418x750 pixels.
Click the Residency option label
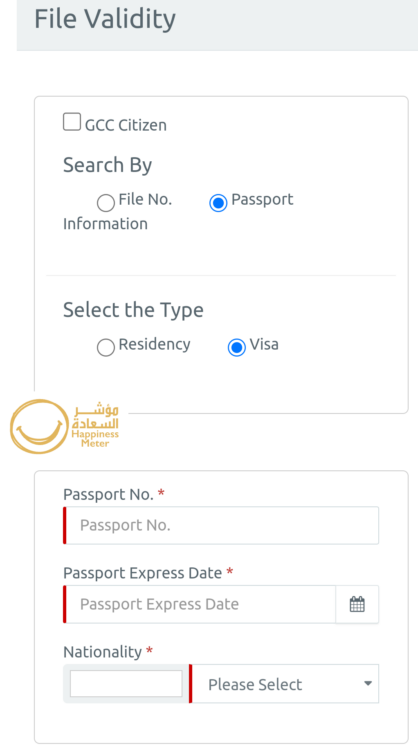[154, 344]
